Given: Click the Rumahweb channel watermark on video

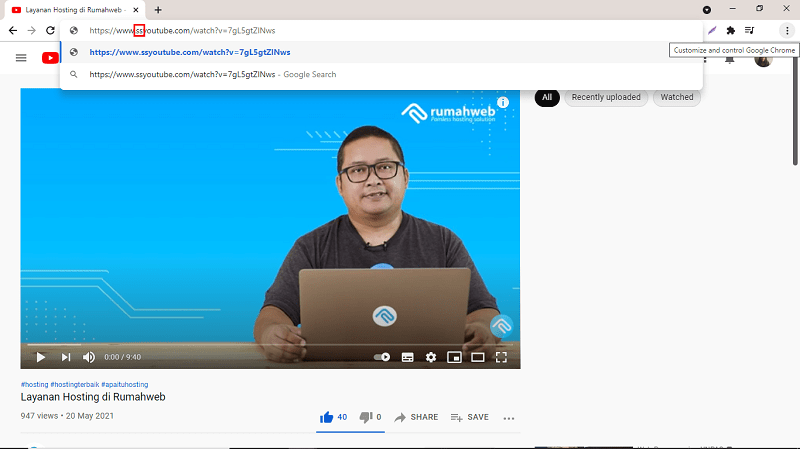Looking at the screenshot, I should tap(501, 326).
